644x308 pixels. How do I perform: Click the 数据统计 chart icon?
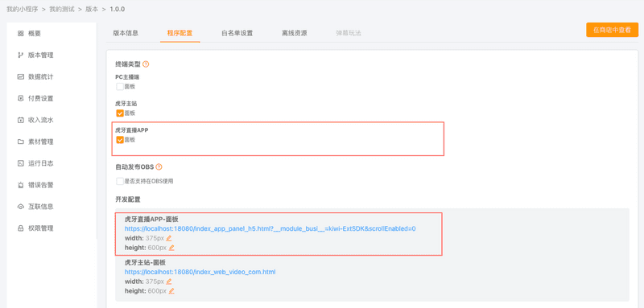point(20,76)
